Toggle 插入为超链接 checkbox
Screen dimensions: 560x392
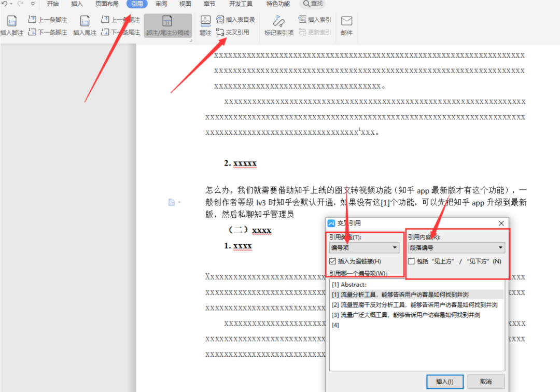click(x=332, y=261)
